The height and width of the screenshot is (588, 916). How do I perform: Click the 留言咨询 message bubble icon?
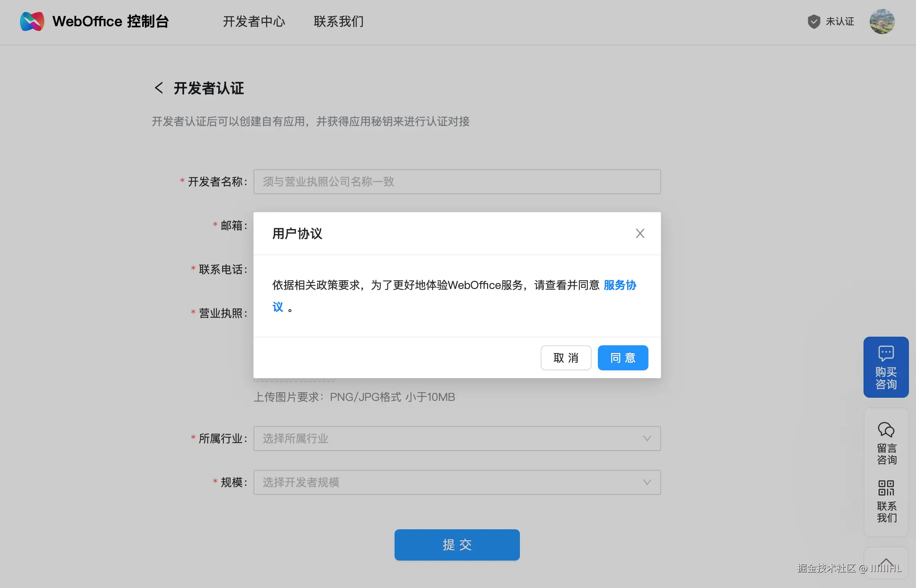[886, 429]
